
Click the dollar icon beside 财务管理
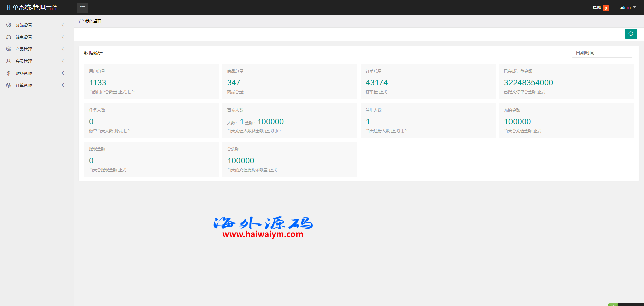tap(9, 73)
